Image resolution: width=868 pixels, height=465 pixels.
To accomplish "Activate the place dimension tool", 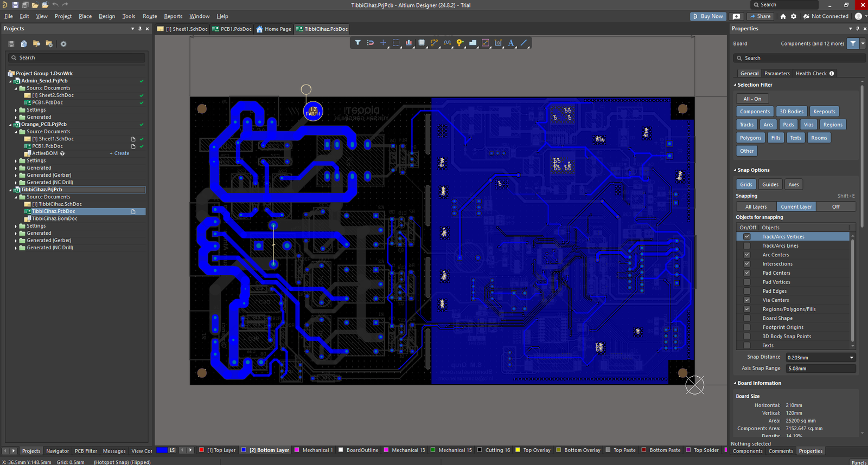I will point(498,43).
